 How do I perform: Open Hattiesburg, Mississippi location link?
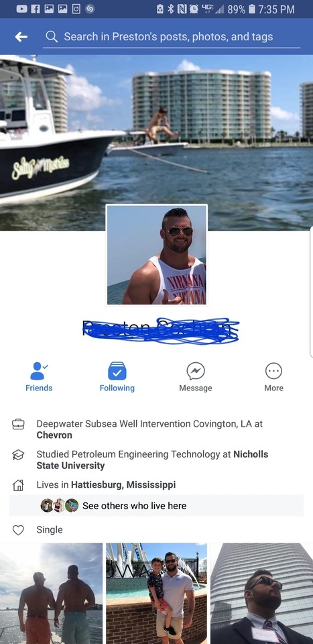[x=123, y=484]
